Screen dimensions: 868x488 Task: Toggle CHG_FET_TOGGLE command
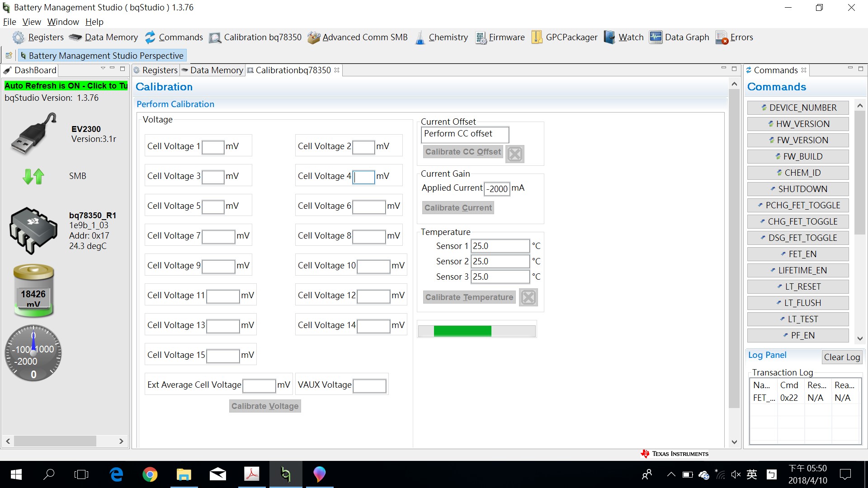[x=798, y=221]
